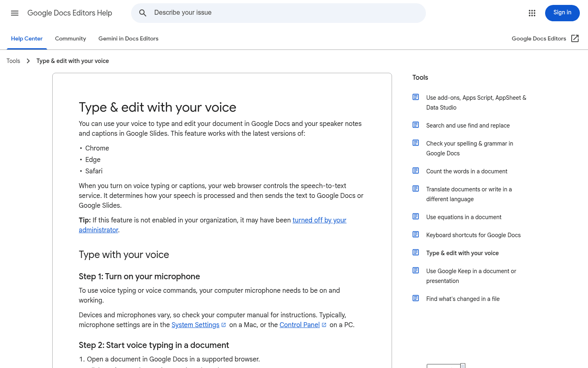Click the search magnifier icon

pyautogui.click(x=143, y=13)
